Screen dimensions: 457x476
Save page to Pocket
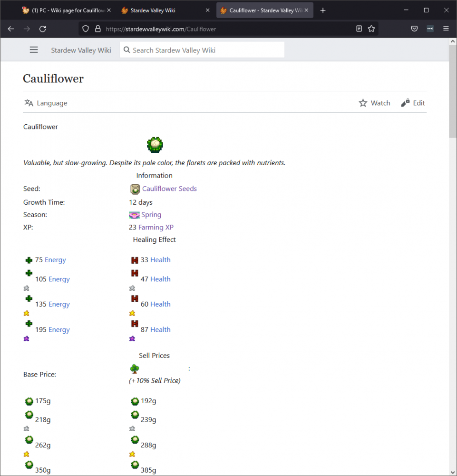coord(414,29)
